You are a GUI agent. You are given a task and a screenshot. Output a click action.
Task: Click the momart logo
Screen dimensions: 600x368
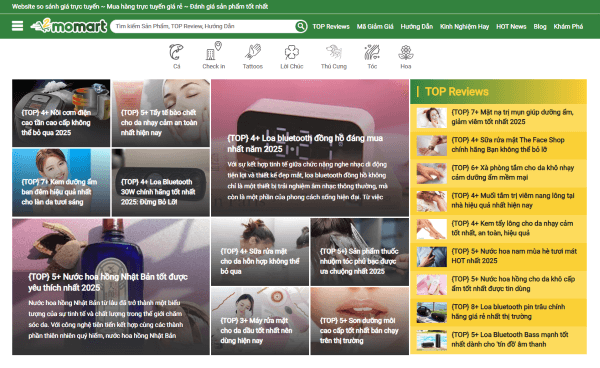[x=69, y=26]
